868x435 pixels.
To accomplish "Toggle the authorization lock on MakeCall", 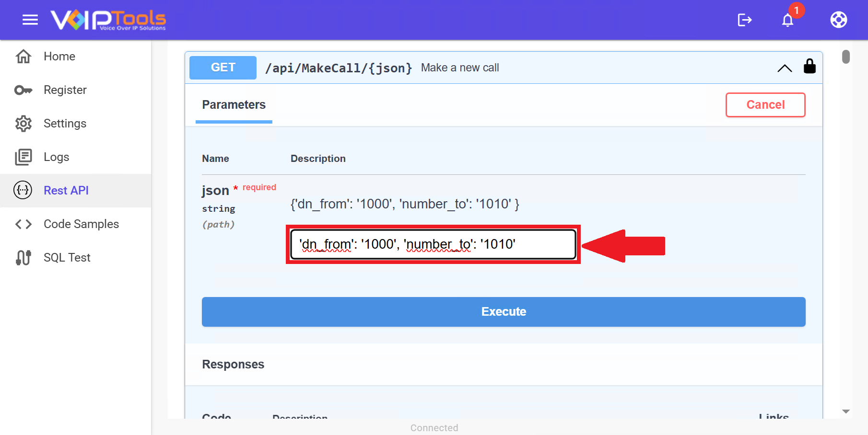I will (x=809, y=67).
